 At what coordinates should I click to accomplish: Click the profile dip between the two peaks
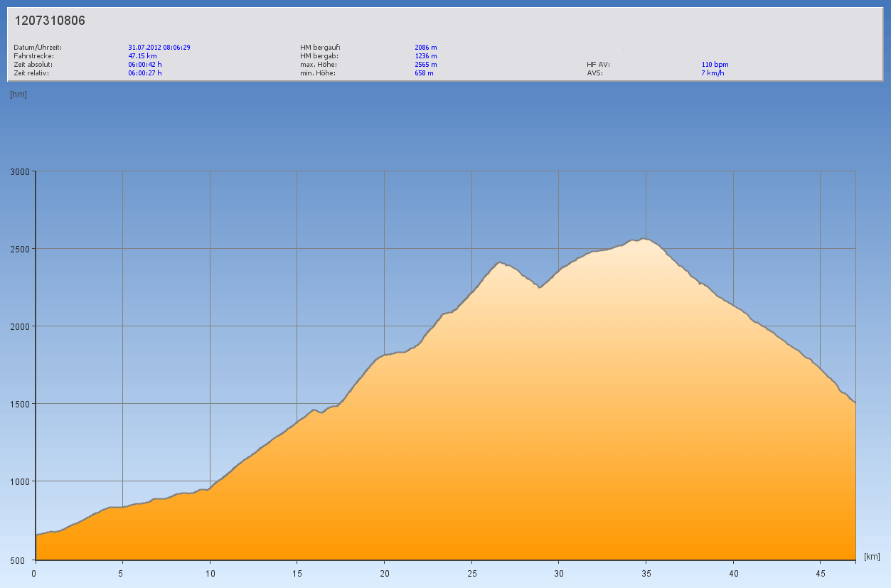(x=540, y=287)
